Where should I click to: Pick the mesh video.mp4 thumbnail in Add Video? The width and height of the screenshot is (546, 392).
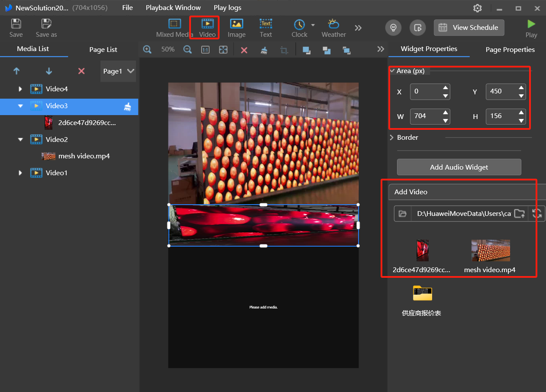491,251
